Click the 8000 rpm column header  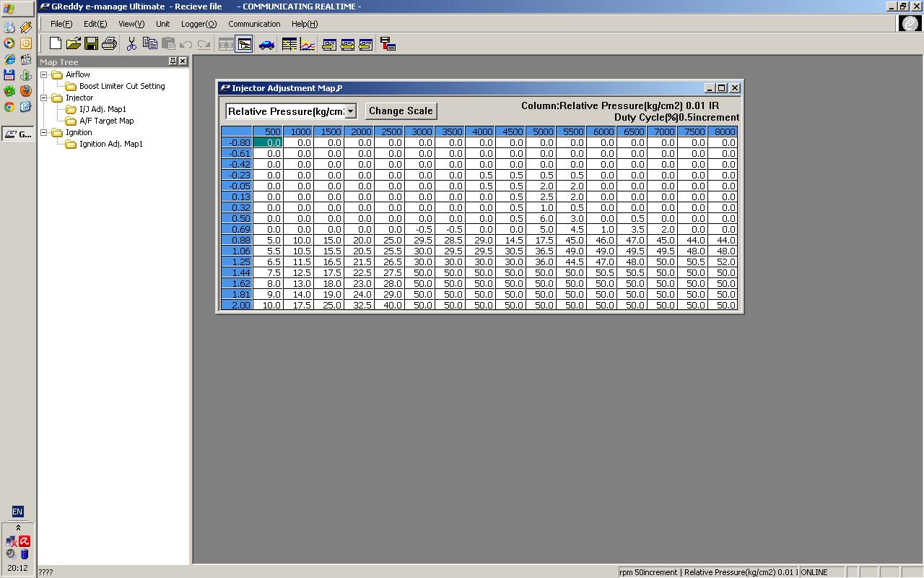723,131
